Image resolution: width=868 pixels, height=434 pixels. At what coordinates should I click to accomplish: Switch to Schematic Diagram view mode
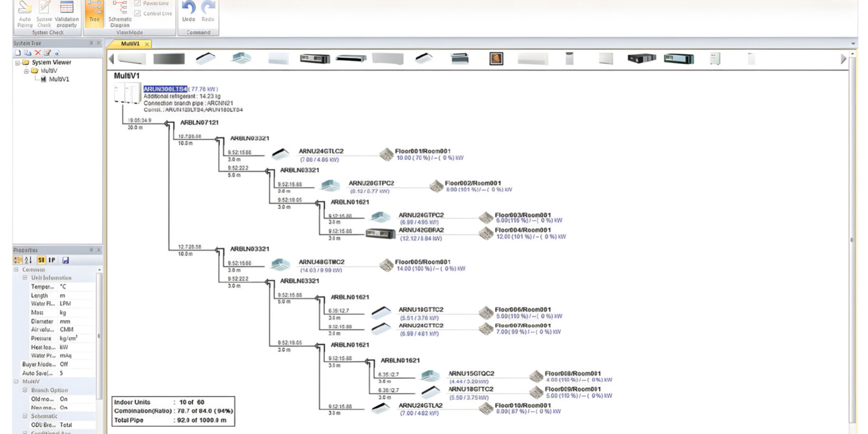pos(120,14)
